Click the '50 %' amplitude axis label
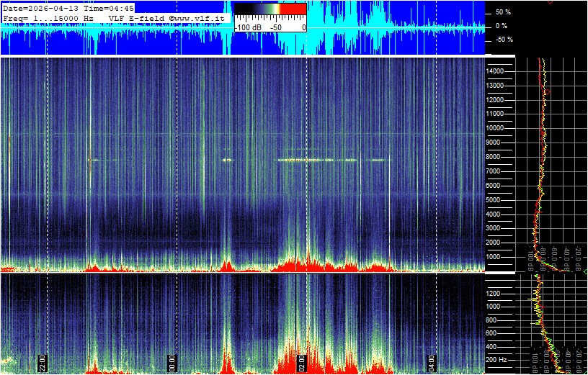 (503, 12)
